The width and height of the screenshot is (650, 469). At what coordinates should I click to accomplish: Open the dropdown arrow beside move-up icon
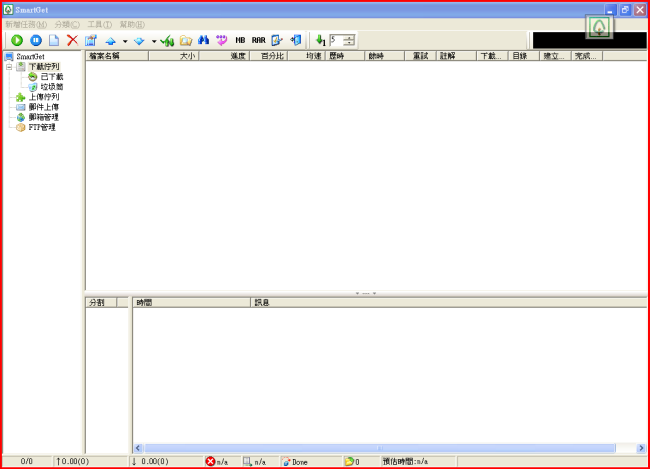[125, 41]
